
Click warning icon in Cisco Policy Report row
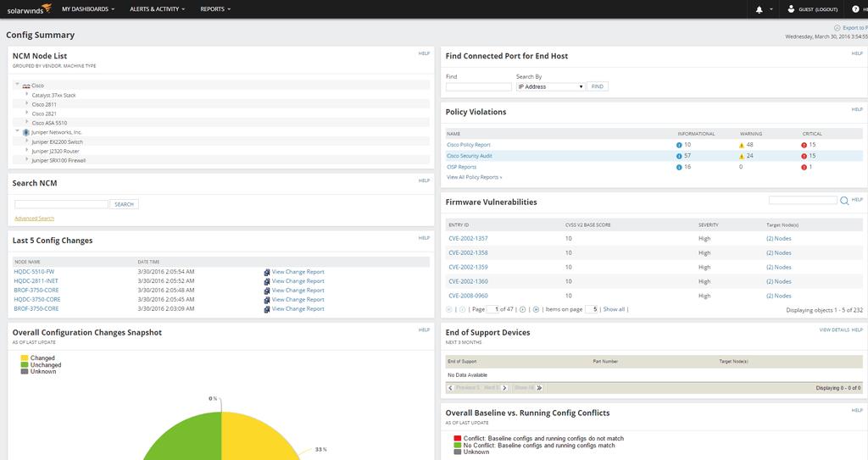pyautogui.click(x=742, y=145)
